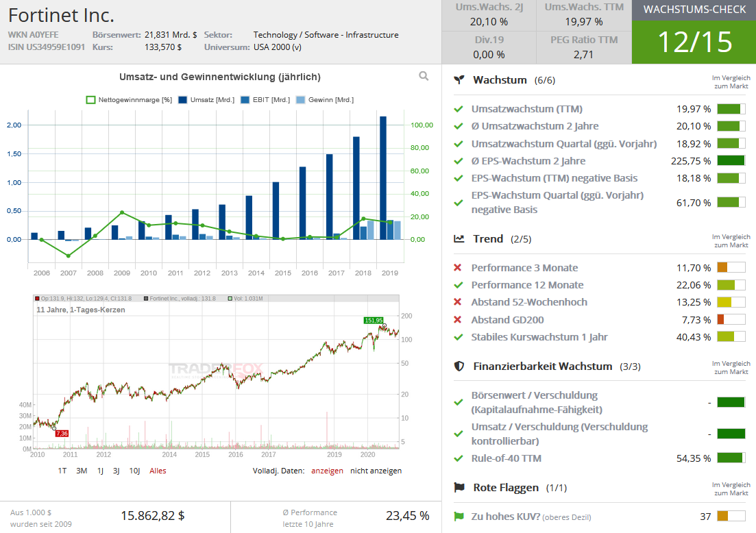Click 'Technology / Software - Infrastructure' sector text
756x533 pixels.
click(326, 35)
